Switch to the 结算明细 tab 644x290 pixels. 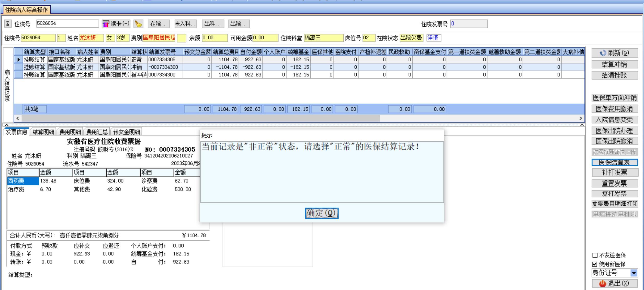coord(43,132)
